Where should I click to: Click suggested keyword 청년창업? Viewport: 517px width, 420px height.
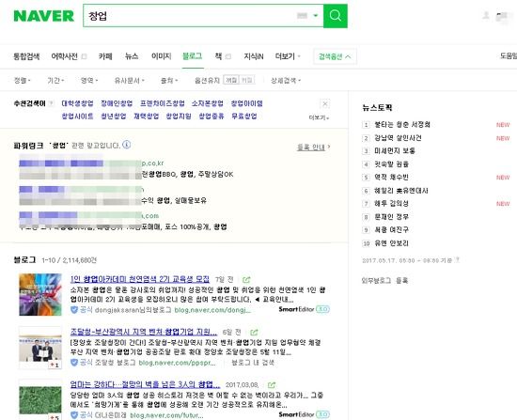(114, 117)
